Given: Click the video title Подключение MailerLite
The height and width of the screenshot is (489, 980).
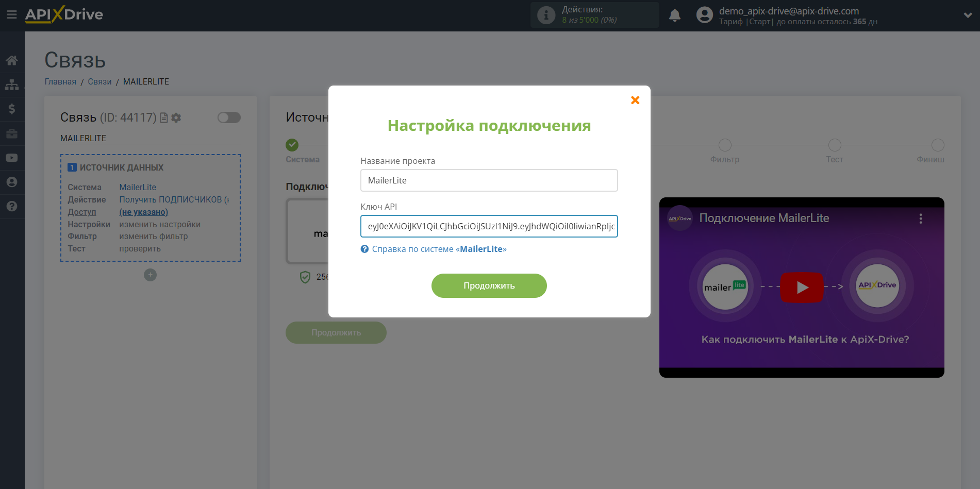Looking at the screenshot, I should [764, 218].
